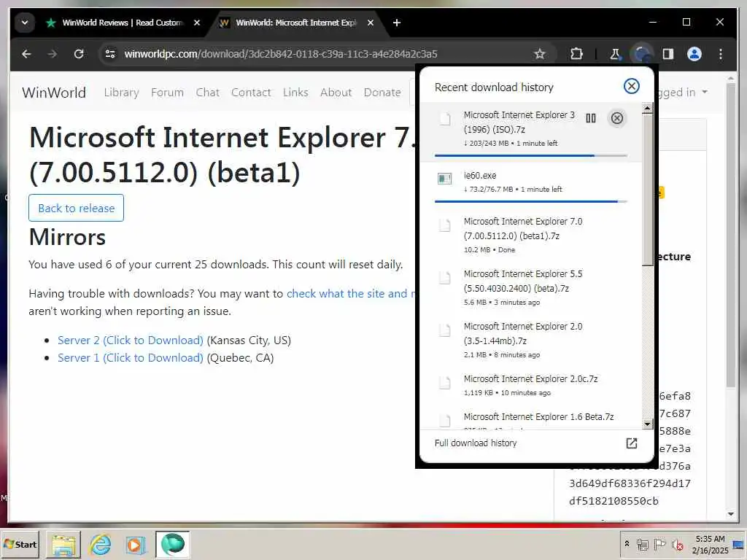Click the muted volume tray icon
Image resolution: width=747 pixels, height=560 pixels.
(677, 544)
